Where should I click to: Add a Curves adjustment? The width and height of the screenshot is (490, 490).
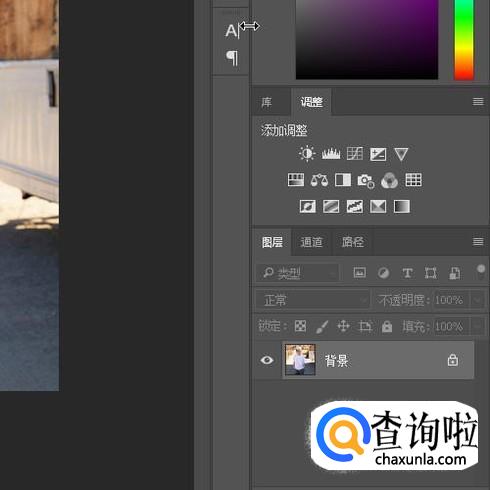point(355,154)
